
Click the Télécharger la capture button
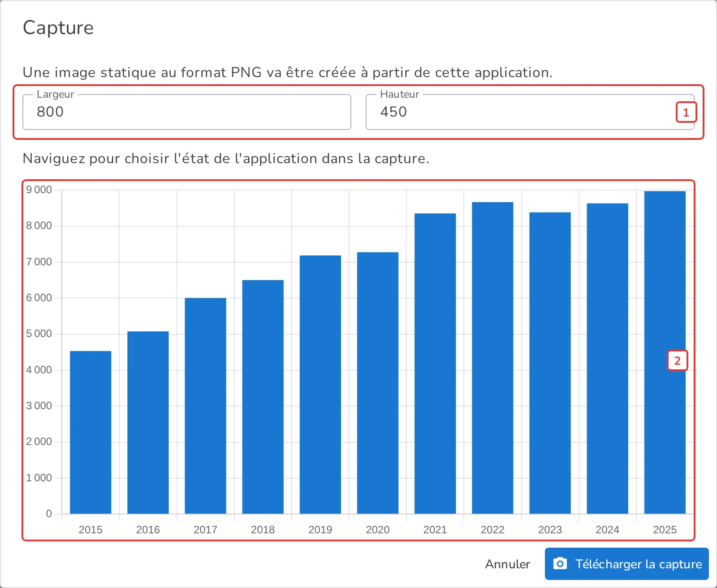pyautogui.click(x=626, y=564)
